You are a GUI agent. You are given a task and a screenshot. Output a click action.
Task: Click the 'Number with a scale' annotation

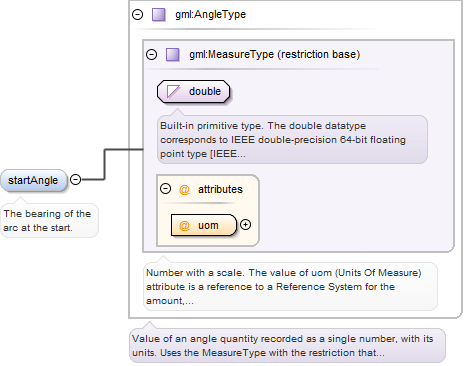290,287
